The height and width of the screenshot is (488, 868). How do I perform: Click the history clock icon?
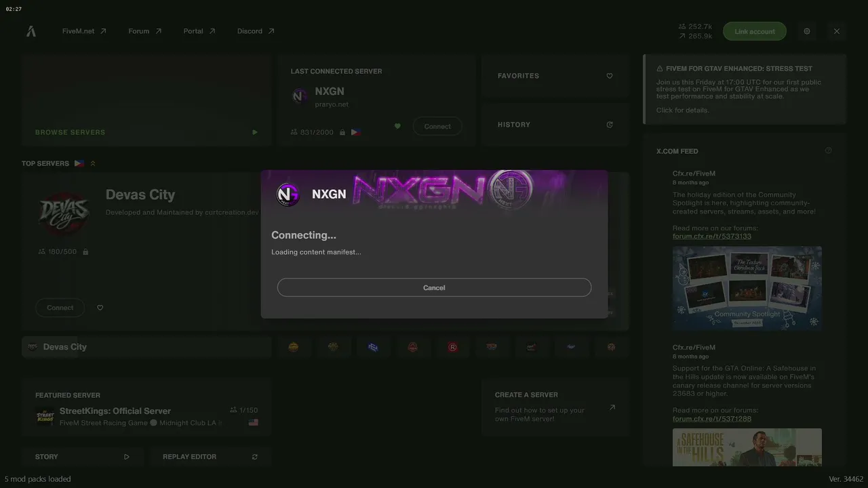[x=610, y=125]
